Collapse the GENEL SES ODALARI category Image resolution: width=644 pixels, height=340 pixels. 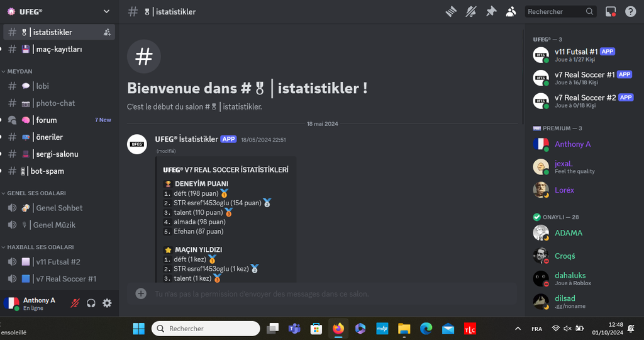pyautogui.click(x=36, y=193)
